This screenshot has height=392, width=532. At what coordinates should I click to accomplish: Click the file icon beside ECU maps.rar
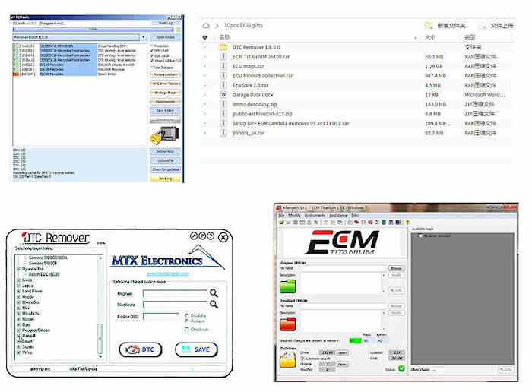(223, 66)
